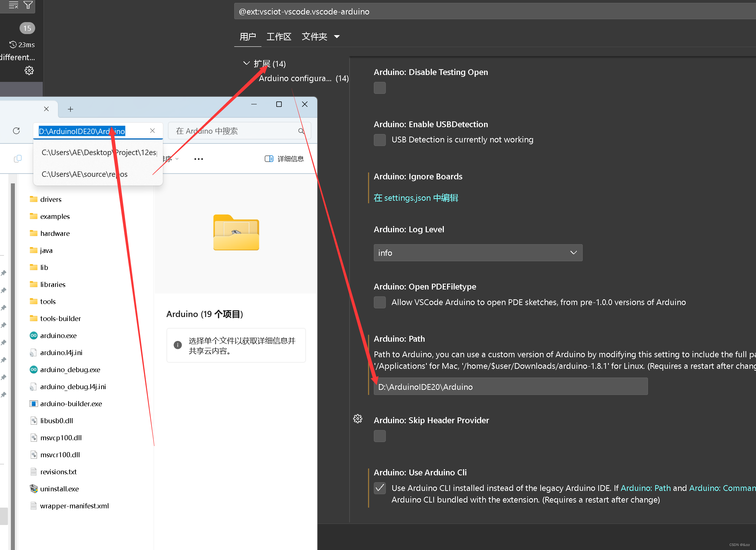The image size is (756, 550).
Task: Open gear menu beside Skip Header Provider
Action: click(x=358, y=419)
